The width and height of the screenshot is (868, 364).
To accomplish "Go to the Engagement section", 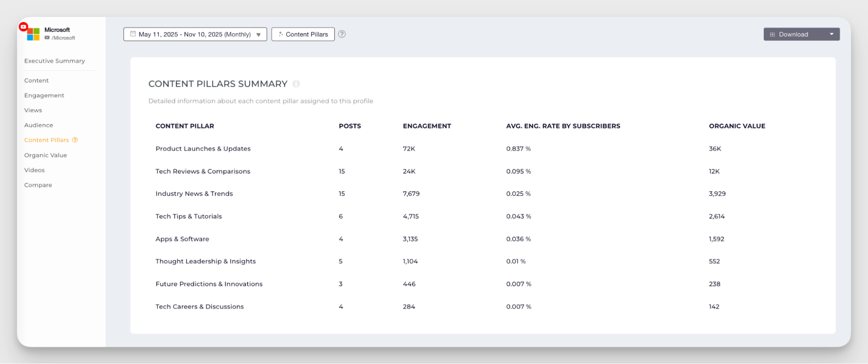I will (44, 95).
